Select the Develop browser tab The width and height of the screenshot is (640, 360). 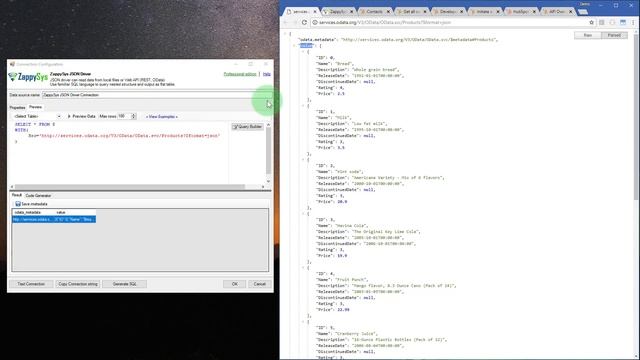coord(447,12)
